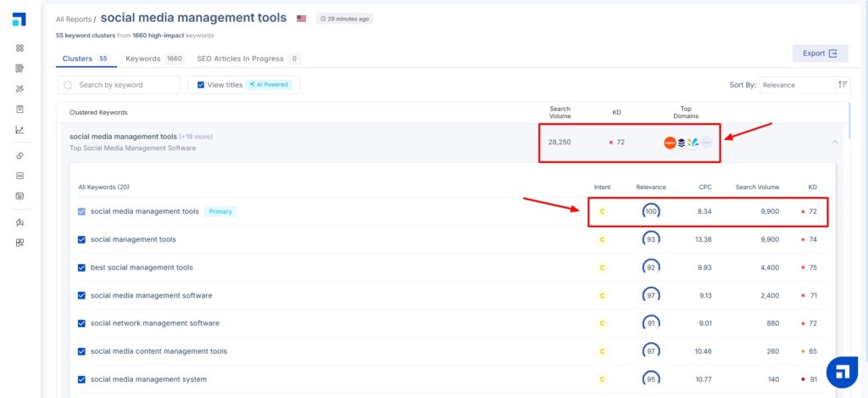Click the orange Zapier top domain icon

(670, 143)
